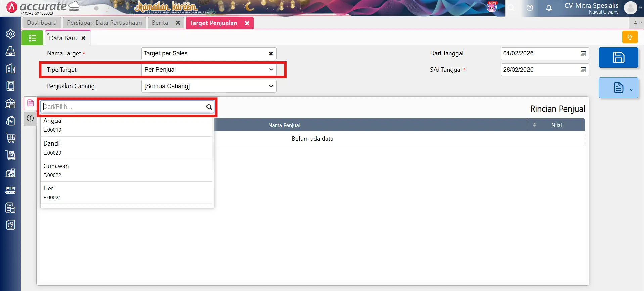Open the help question mark icon
Viewport: 644px width, 291px height.
[530, 8]
